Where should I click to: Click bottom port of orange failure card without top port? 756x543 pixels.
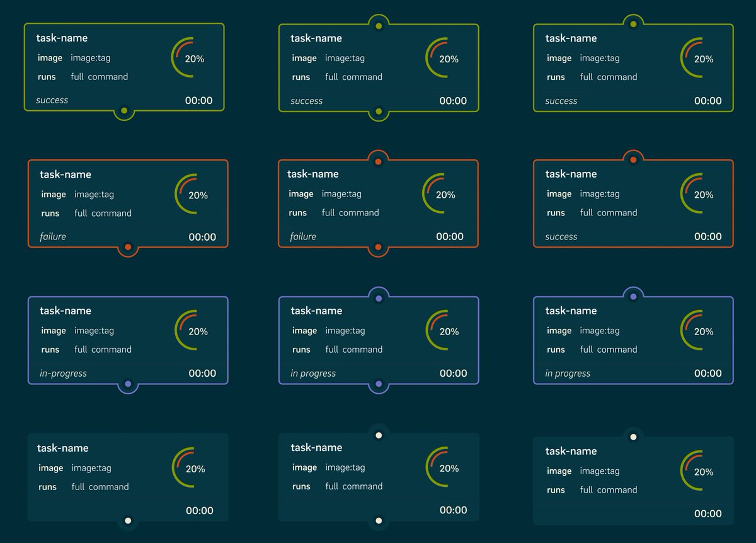(x=128, y=248)
